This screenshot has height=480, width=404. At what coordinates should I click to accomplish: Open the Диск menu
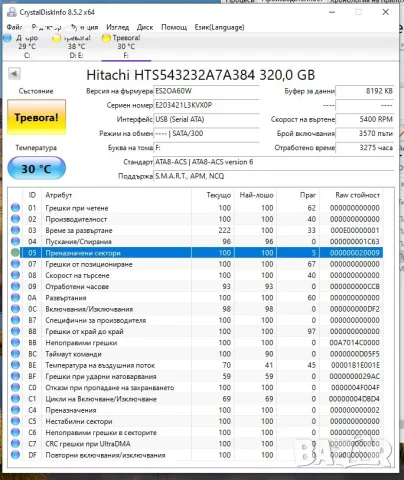145,27
